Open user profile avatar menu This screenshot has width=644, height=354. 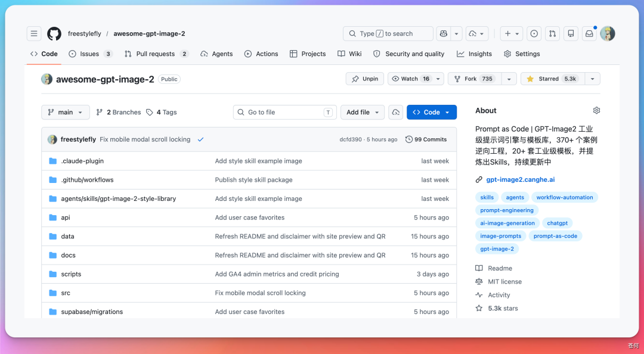pos(608,34)
